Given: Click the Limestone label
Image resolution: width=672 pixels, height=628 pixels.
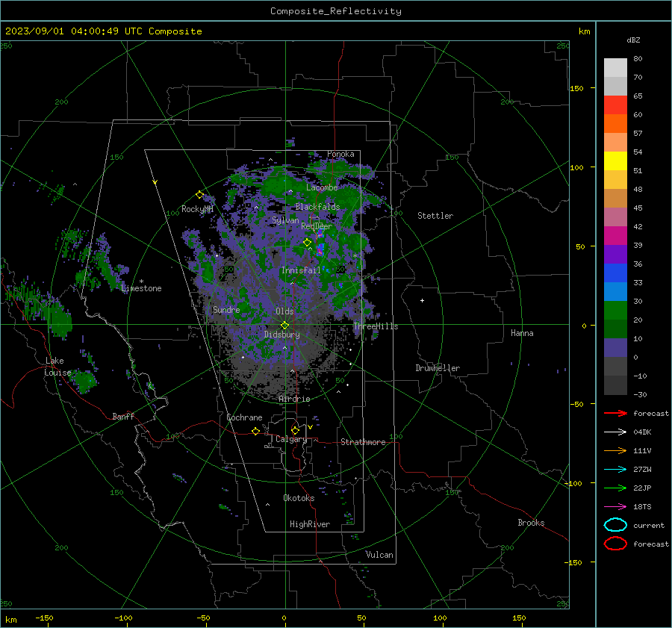Looking at the screenshot, I should point(141,288).
